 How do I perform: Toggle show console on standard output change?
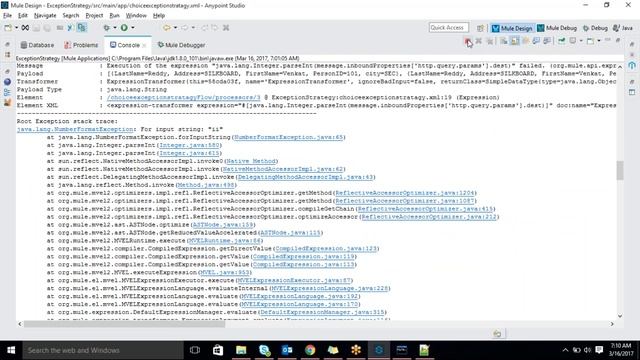click(x=536, y=41)
